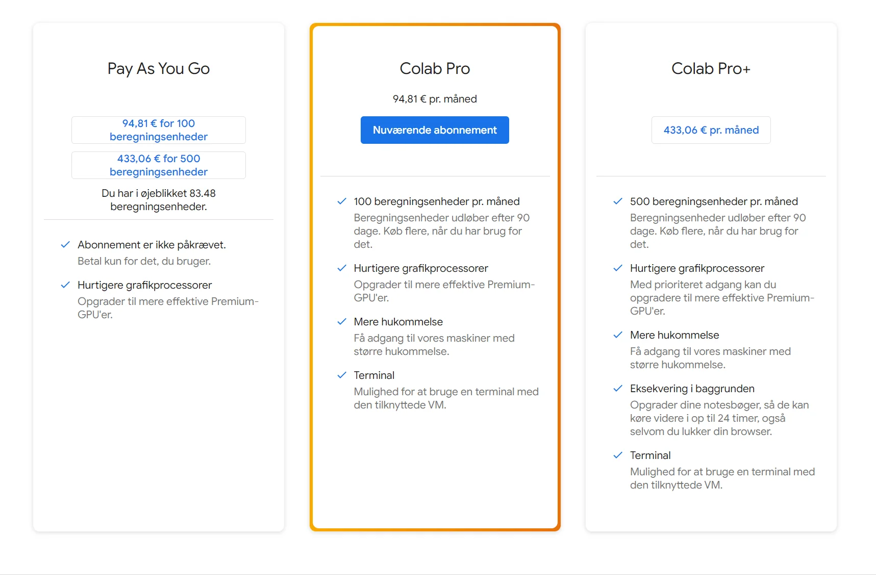Click the checkmark next to '500 beregningsenheder pr. måned'
This screenshot has width=876, height=588.
(618, 201)
